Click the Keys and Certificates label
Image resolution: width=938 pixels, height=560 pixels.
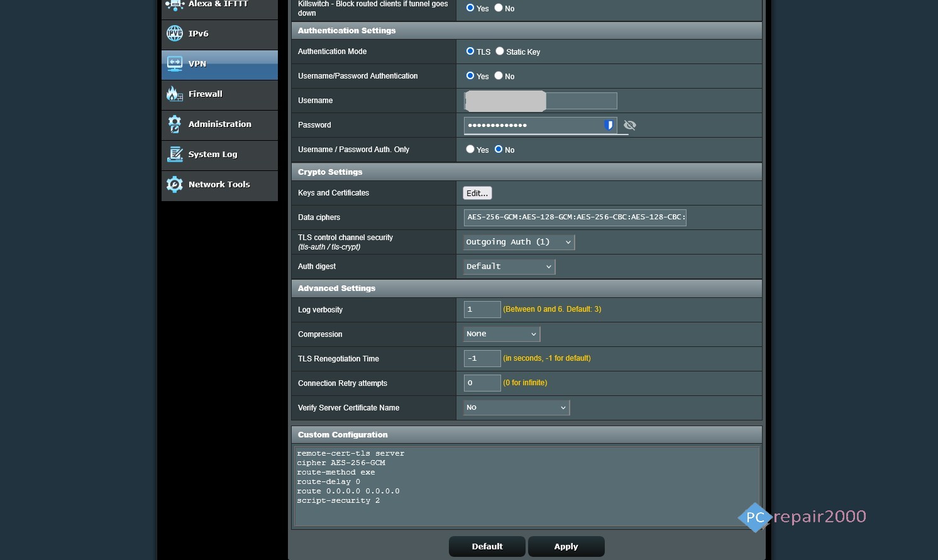tap(333, 193)
